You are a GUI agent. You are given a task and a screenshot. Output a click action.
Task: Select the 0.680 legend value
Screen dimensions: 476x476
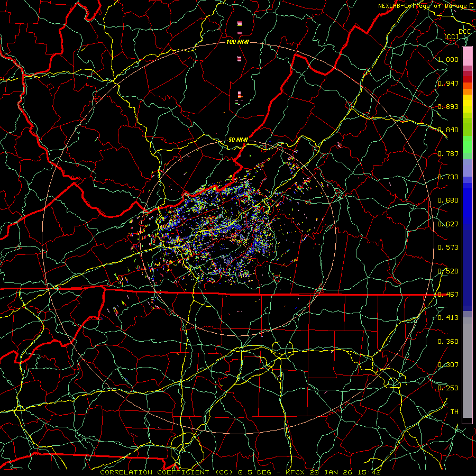coord(448,200)
